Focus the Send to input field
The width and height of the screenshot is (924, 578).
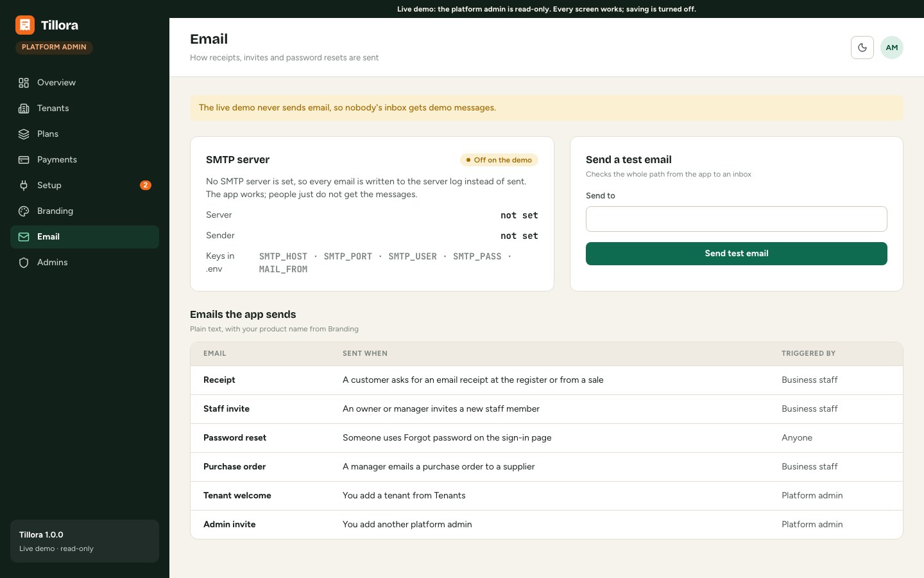pyautogui.click(x=737, y=219)
